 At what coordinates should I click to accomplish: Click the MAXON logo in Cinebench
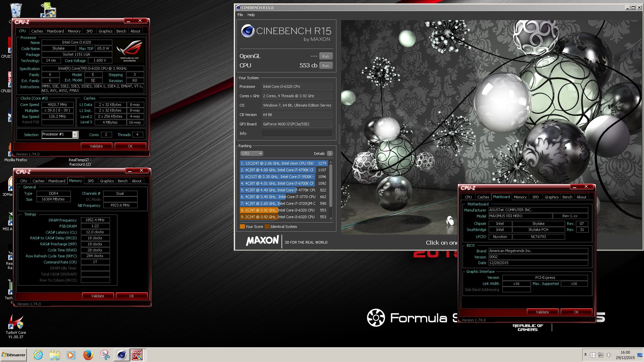262,241
